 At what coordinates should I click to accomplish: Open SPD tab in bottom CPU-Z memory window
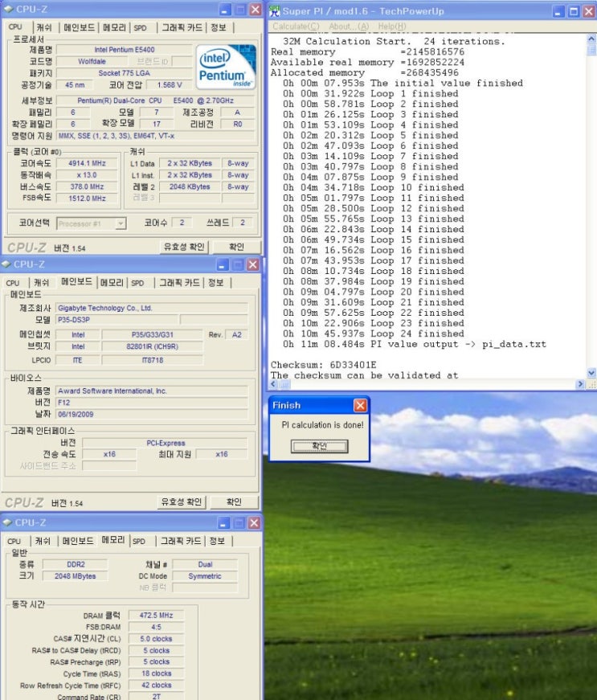point(139,541)
